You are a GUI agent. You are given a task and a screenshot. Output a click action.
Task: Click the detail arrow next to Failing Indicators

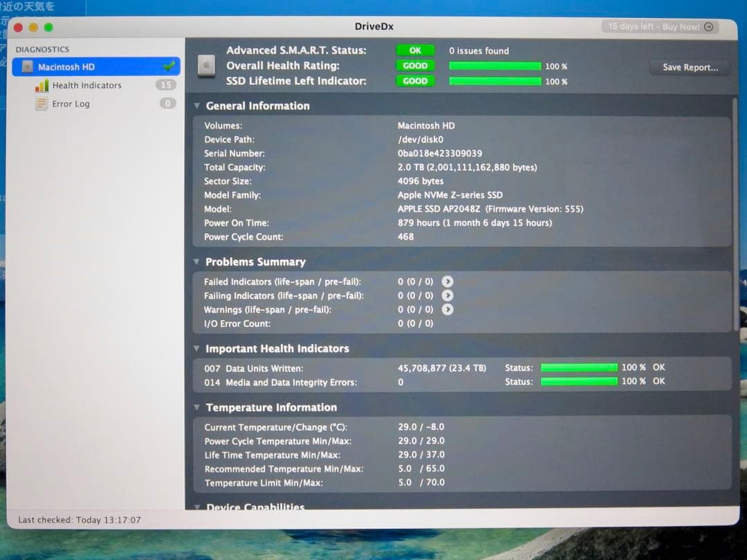(x=448, y=296)
